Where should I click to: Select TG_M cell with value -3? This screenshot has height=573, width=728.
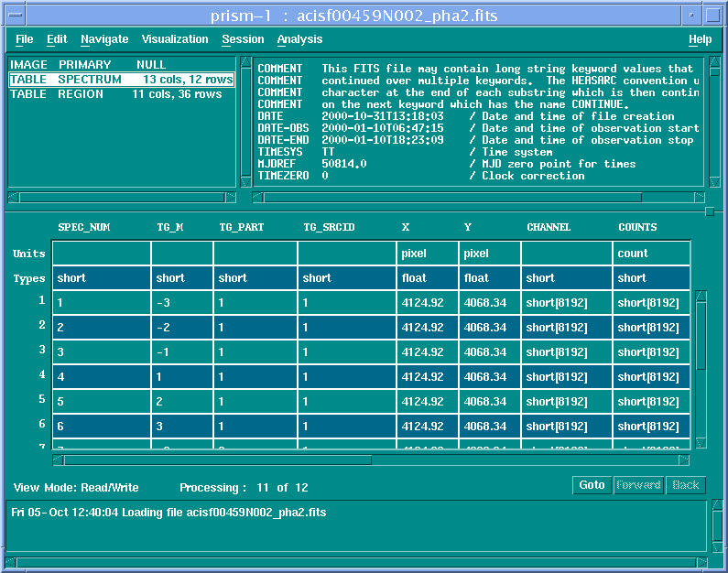pyautogui.click(x=182, y=303)
